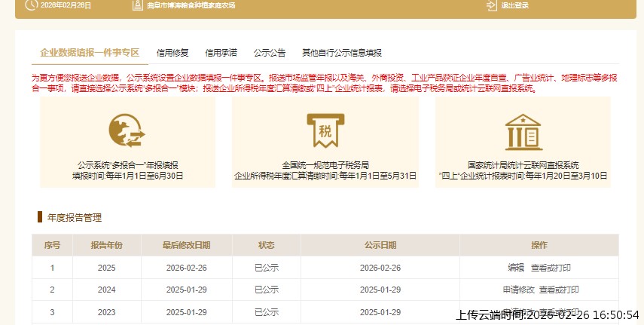This screenshot has width=644, height=325.
Task: Click the 最后修改日期 column header
Action: click(187, 245)
